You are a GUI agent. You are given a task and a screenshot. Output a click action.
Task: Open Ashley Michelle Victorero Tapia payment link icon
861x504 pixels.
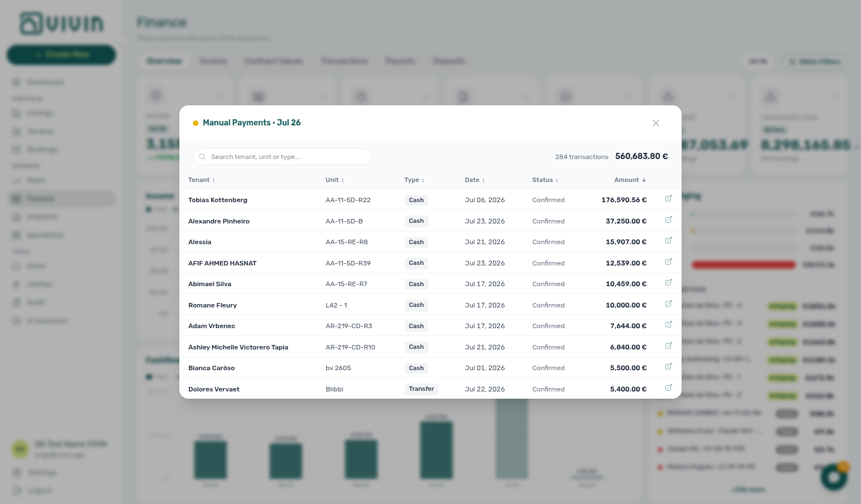point(668,346)
